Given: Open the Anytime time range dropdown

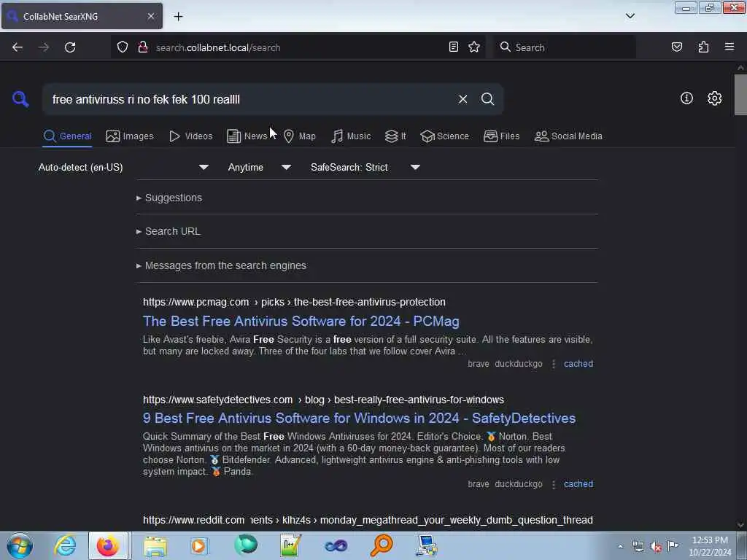Looking at the screenshot, I should pyautogui.click(x=259, y=167).
